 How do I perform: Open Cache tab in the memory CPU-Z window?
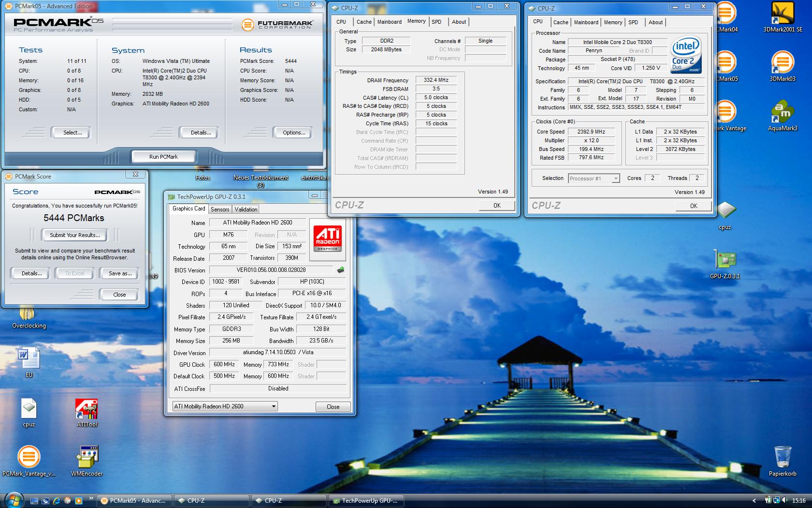pyautogui.click(x=364, y=22)
